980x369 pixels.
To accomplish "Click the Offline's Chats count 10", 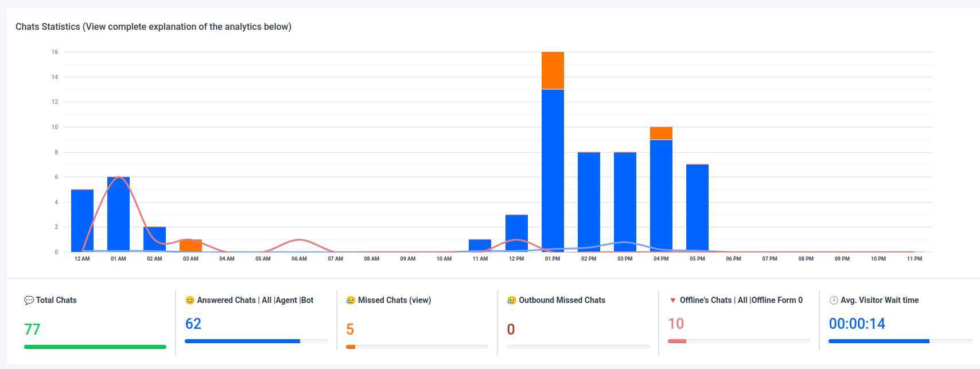I will tap(676, 324).
